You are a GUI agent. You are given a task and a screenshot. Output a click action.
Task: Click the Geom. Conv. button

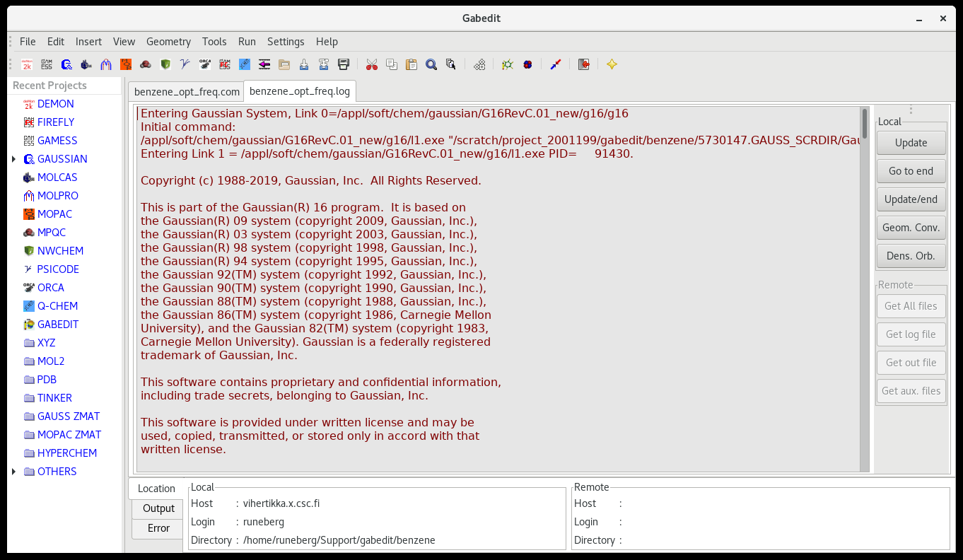point(911,228)
